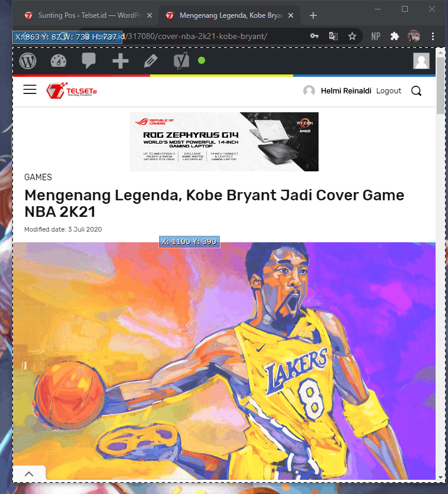Screen dimensions: 448x494
Task: Click the page vertical scrollbar thumb
Action: point(440,86)
